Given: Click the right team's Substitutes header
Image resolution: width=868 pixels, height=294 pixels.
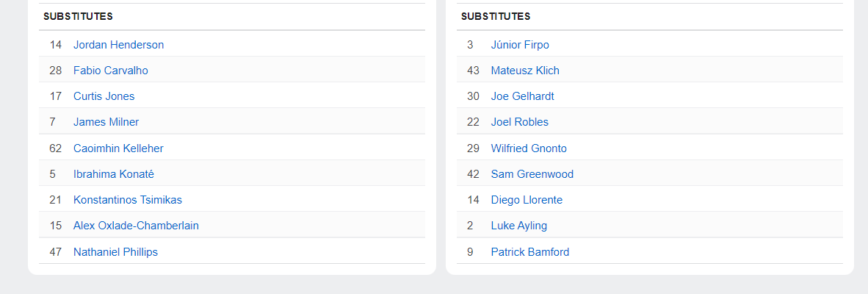Looking at the screenshot, I should (496, 16).
